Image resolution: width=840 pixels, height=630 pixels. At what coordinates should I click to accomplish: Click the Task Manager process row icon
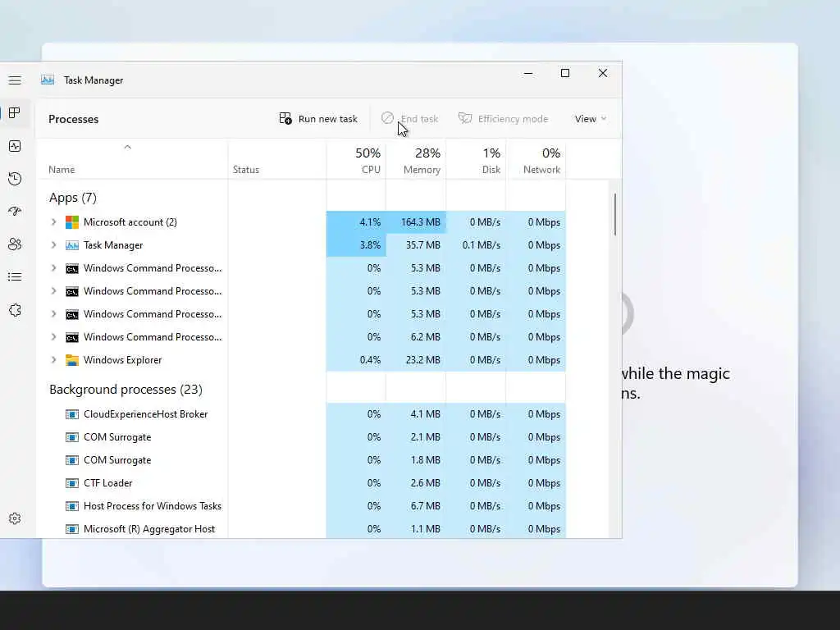(72, 245)
